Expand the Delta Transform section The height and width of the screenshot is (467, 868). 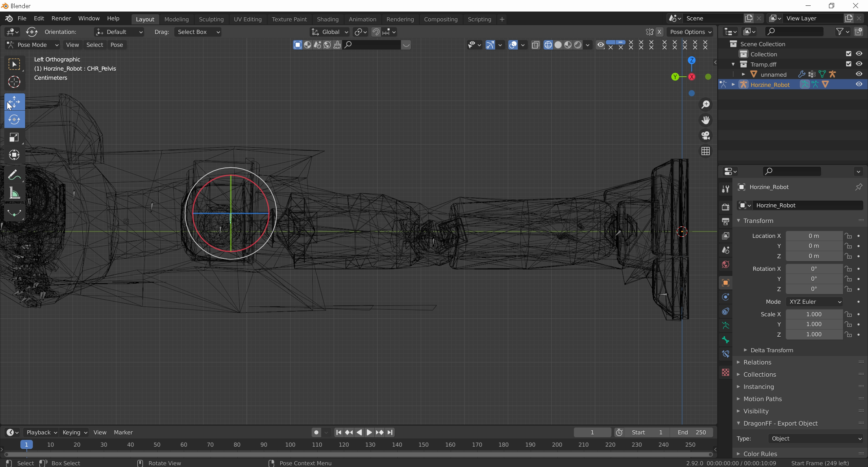771,350
